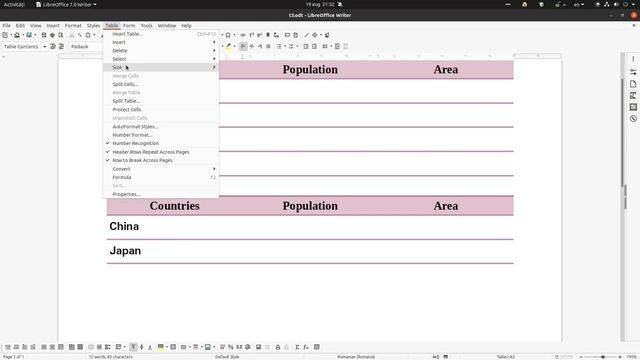Click Romanian (Romania) language in status bar
The width and height of the screenshot is (640, 360).
pos(356,357)
